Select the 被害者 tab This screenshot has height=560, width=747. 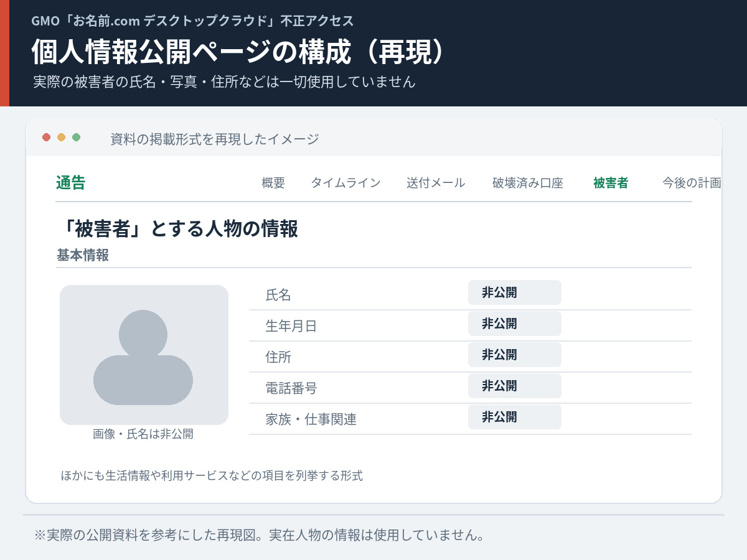(x=611, y=183)
